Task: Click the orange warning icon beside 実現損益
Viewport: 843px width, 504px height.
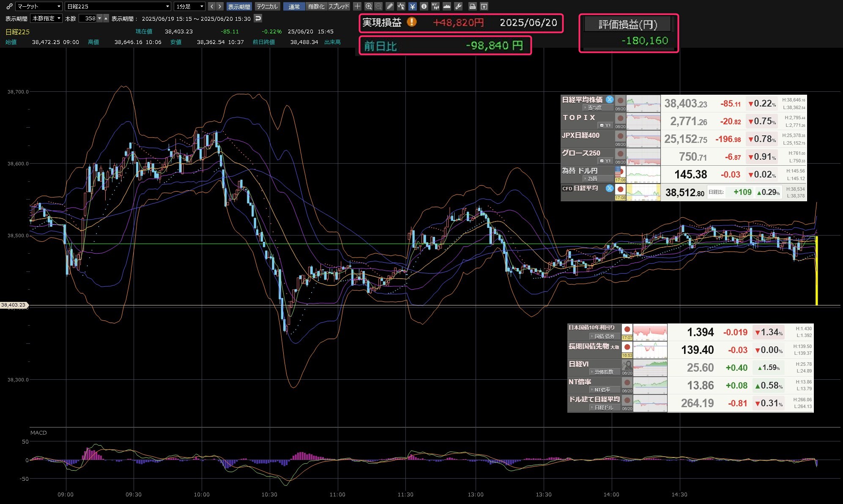Action: tap(412, 22)
